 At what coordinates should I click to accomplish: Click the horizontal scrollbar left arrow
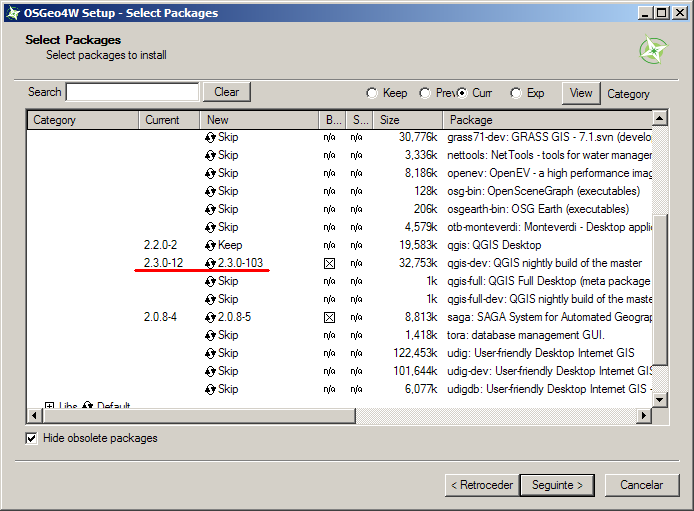point(35,416)
